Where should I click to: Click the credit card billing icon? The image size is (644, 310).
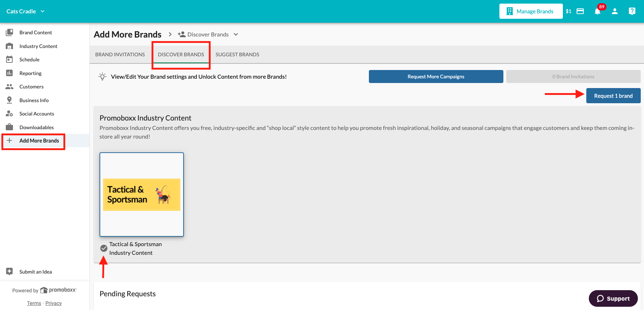click(580, 11)
